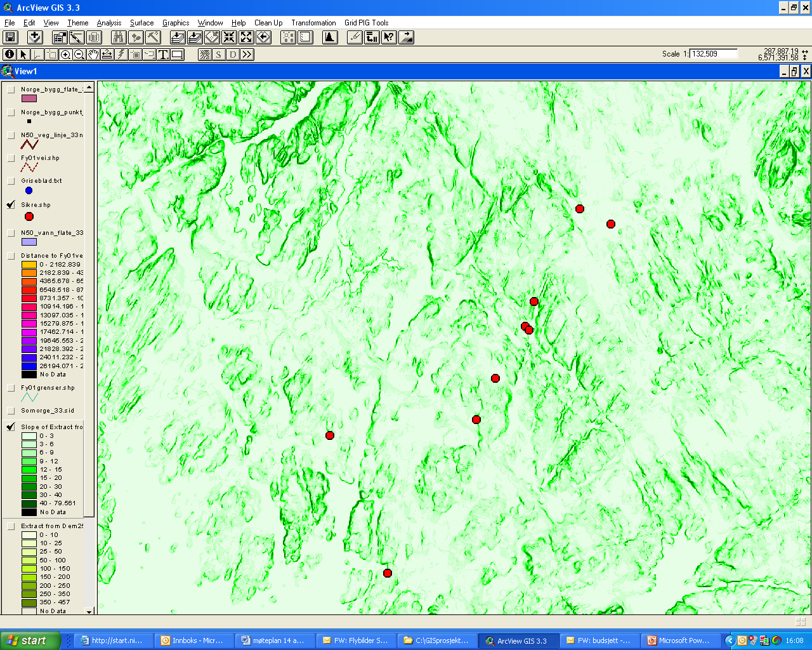The width and height of the screenshot is (812, 650).
Task: Open the Grid PIG Tools menu
Action: click(x=367, y=23)
